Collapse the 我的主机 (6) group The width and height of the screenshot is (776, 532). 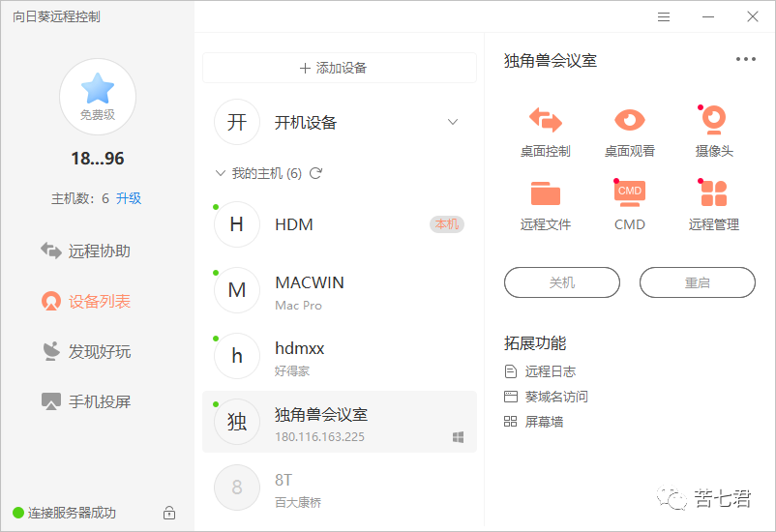(221, 173)
